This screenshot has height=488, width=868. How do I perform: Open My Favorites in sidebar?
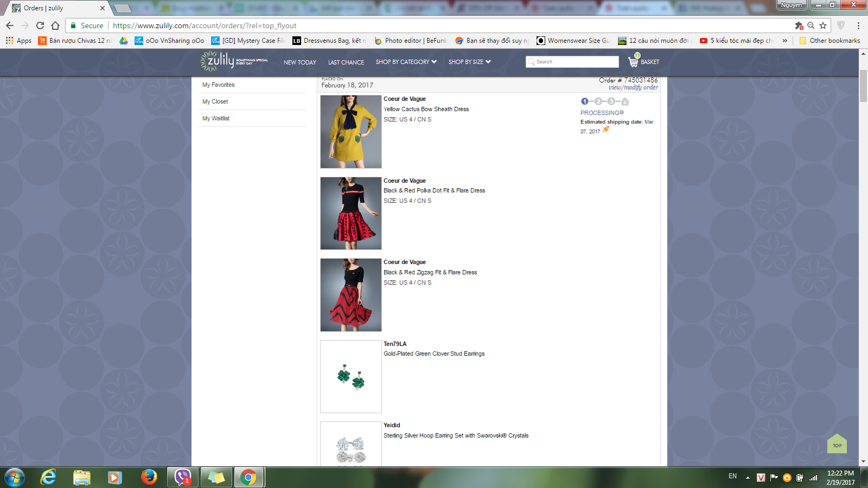point(219,85)
